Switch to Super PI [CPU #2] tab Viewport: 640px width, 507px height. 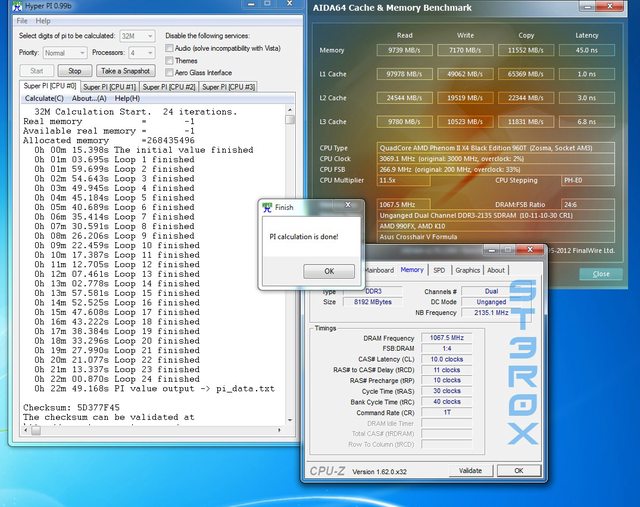pyautogui.click(x=169, y=87)
